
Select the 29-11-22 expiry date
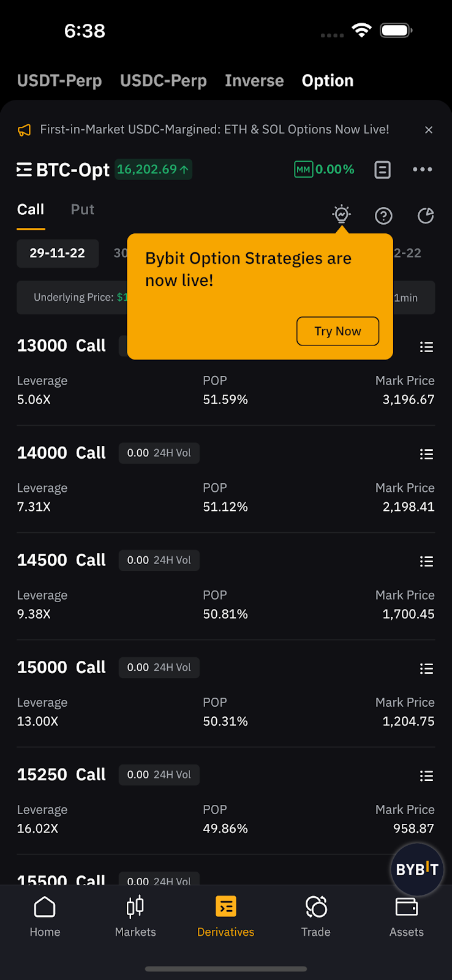(58, 253)
